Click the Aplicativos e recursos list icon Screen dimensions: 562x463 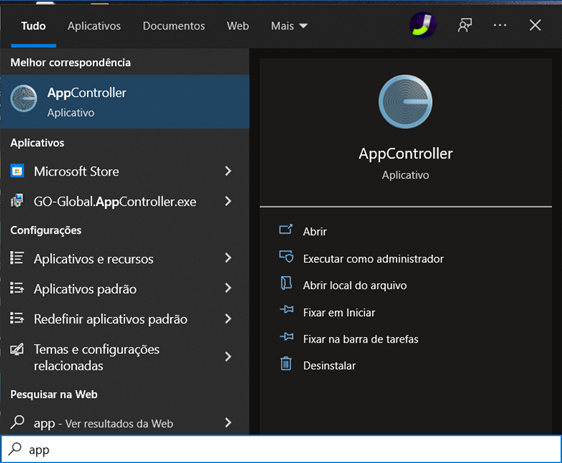[17, 258]
